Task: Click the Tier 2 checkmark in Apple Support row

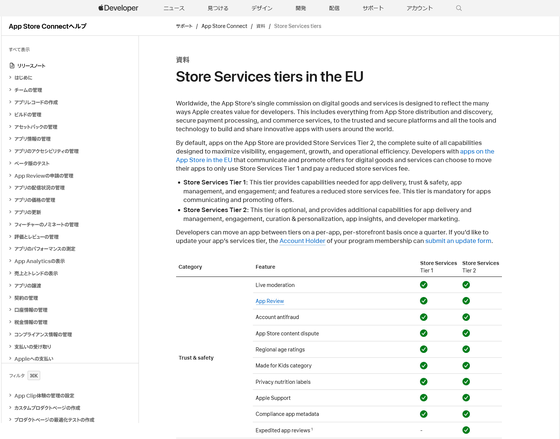Action: tap(466, 398)
